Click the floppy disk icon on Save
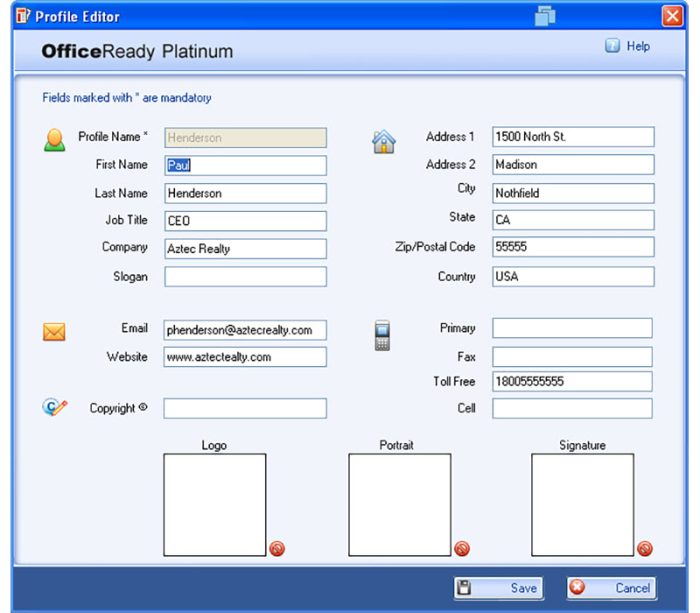 pos(464,588)
